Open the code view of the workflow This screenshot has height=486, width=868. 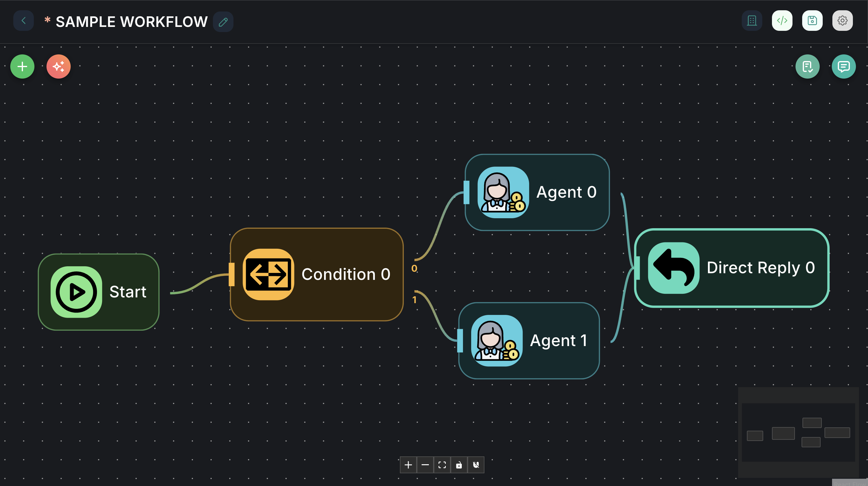click(782, 21)
